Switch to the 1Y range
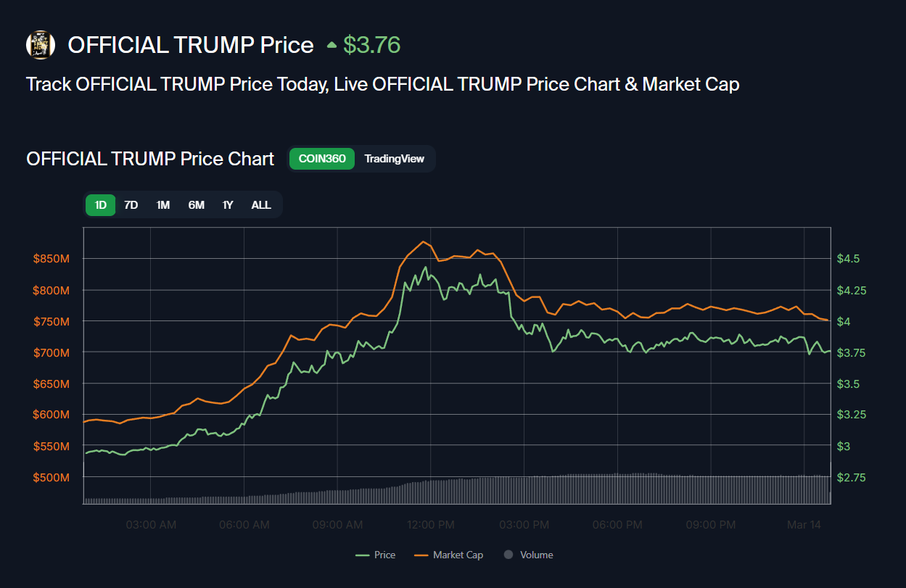 [x=228, y=205]
